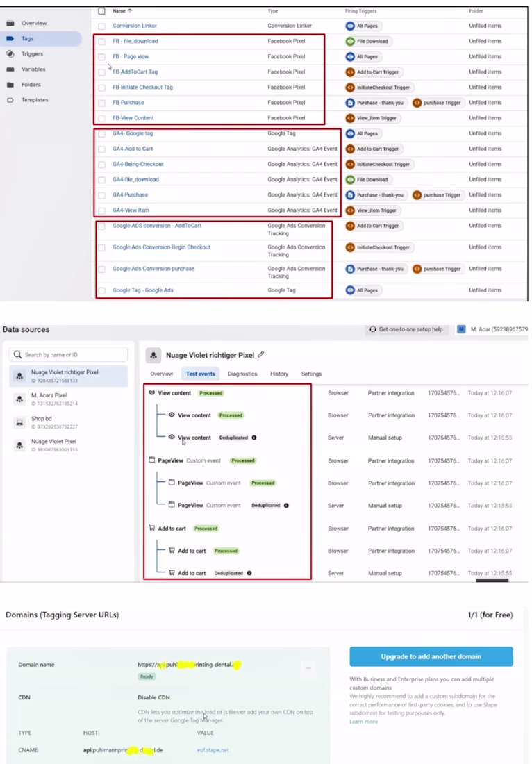The image size is (532, 764).
Task: Open View_item Trigger in GA4-View Item row
Action: [x=373, y=210]
